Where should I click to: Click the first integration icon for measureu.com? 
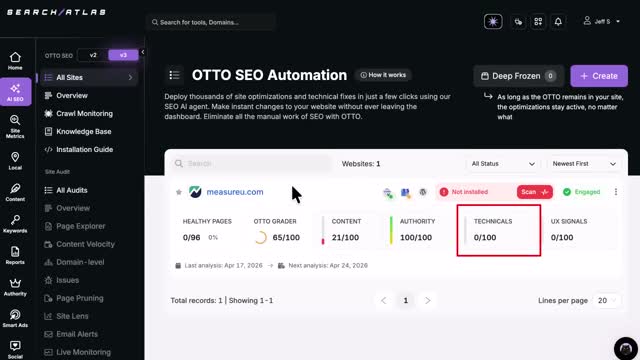click(388, 193)
